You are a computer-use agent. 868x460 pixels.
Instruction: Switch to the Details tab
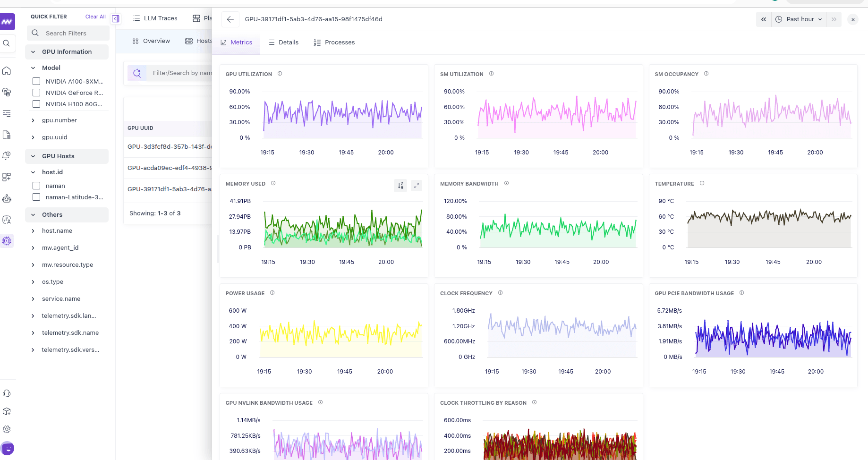pos(283,43)
